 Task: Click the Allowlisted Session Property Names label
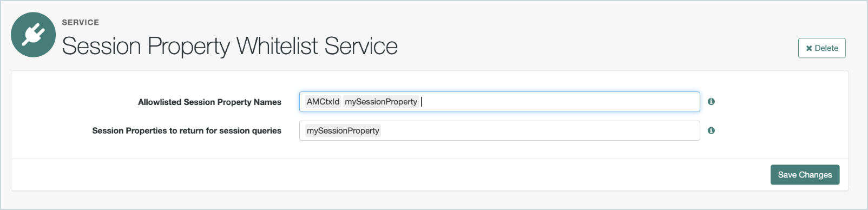tap(209, 102)
